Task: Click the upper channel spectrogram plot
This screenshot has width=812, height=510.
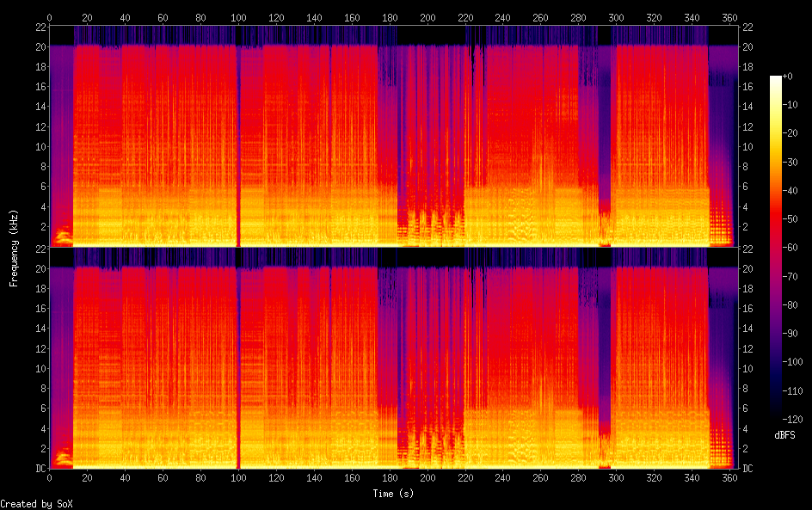Action: tap(394, 136)
